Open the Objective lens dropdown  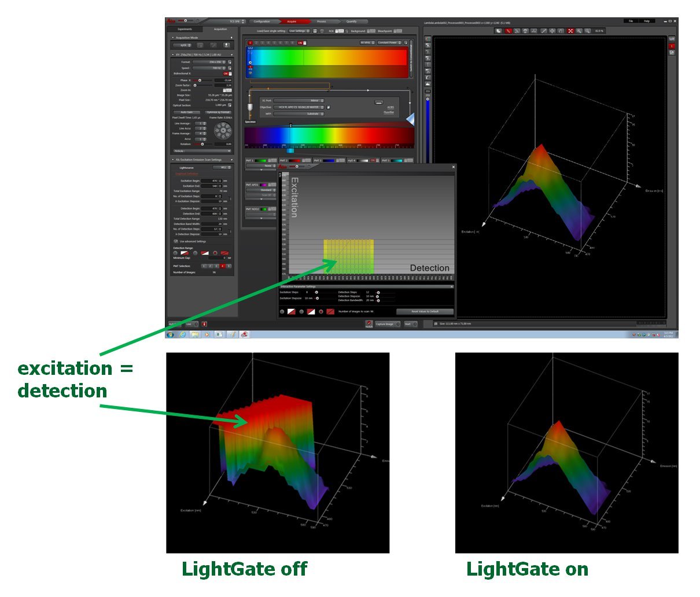(300, 107)
